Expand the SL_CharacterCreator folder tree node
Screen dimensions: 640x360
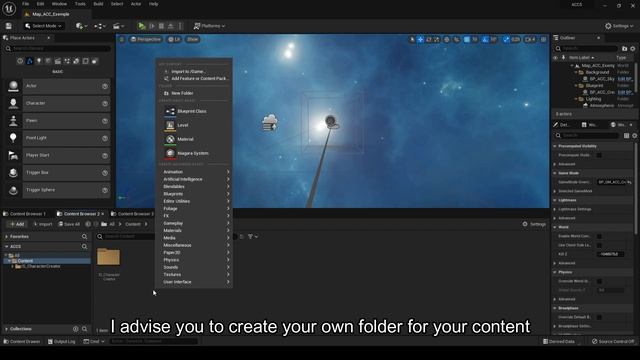click(x=13, y=266)
